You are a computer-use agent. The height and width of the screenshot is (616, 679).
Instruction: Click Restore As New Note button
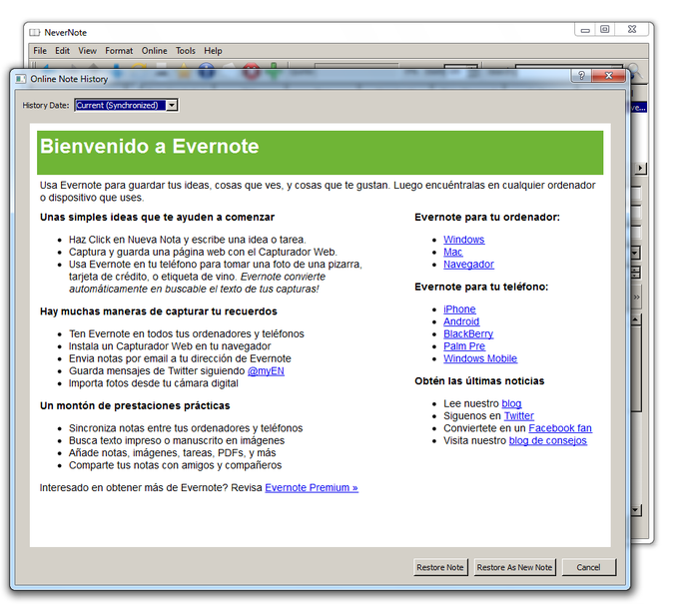point(514,567)
